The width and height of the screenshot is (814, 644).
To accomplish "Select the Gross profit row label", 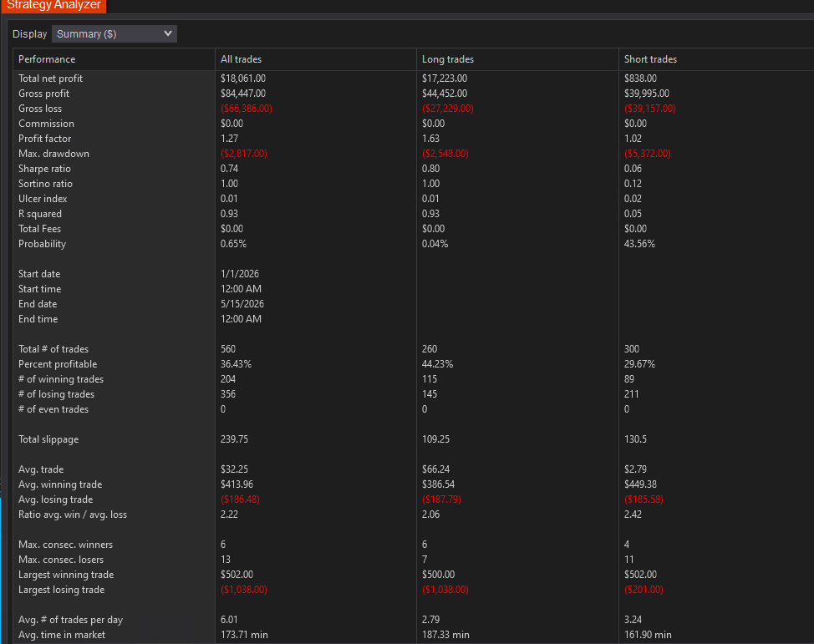I will pos(43,94).
